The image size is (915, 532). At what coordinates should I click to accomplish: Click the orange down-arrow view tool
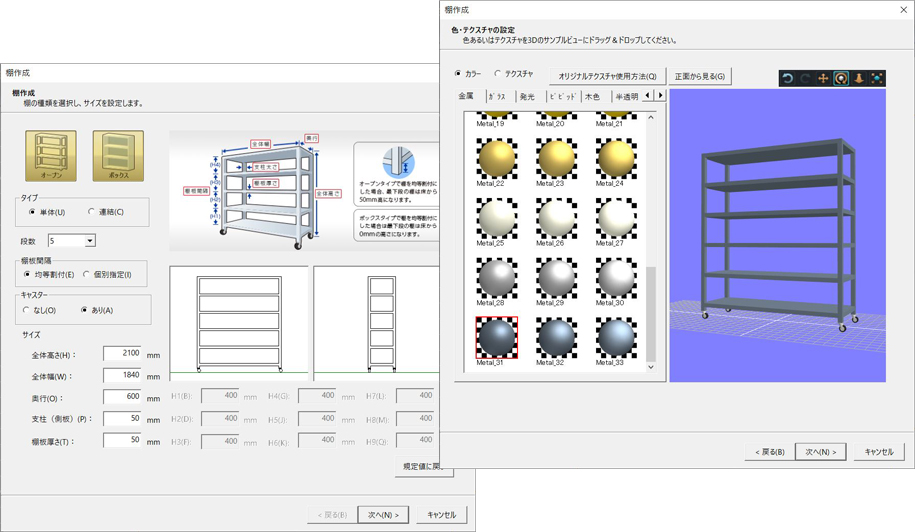pos(859,78)
